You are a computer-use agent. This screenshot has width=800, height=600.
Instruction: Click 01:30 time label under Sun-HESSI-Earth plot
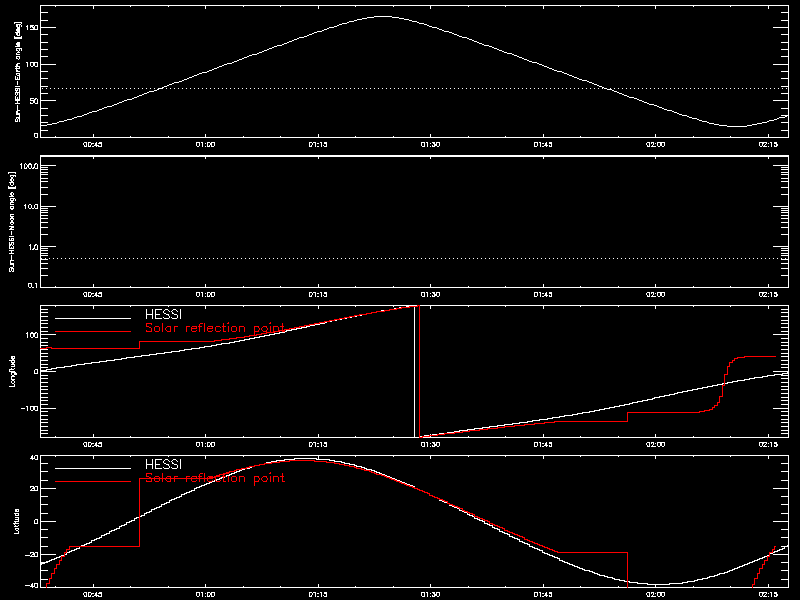(430, 145)
